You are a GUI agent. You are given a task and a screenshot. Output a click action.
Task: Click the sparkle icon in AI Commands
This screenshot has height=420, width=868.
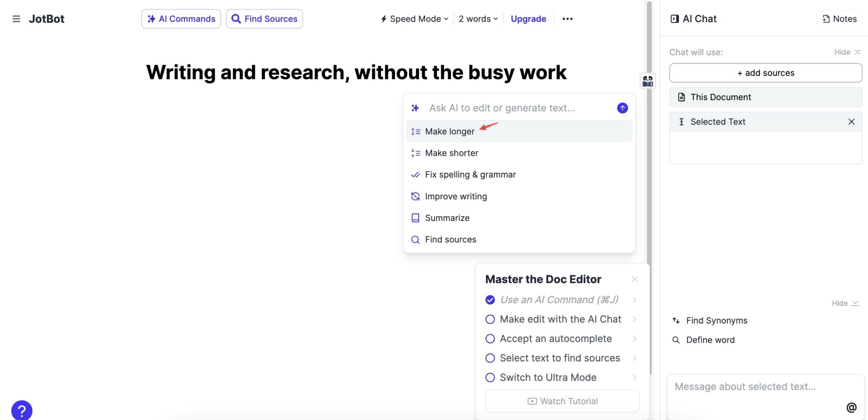[151, 19]
